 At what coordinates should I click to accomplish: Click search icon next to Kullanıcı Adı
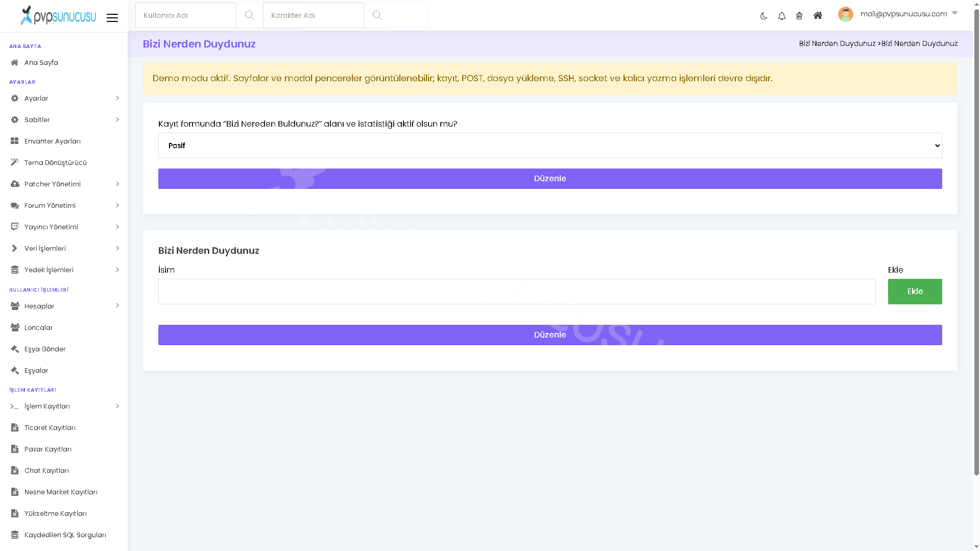[249, 15]
